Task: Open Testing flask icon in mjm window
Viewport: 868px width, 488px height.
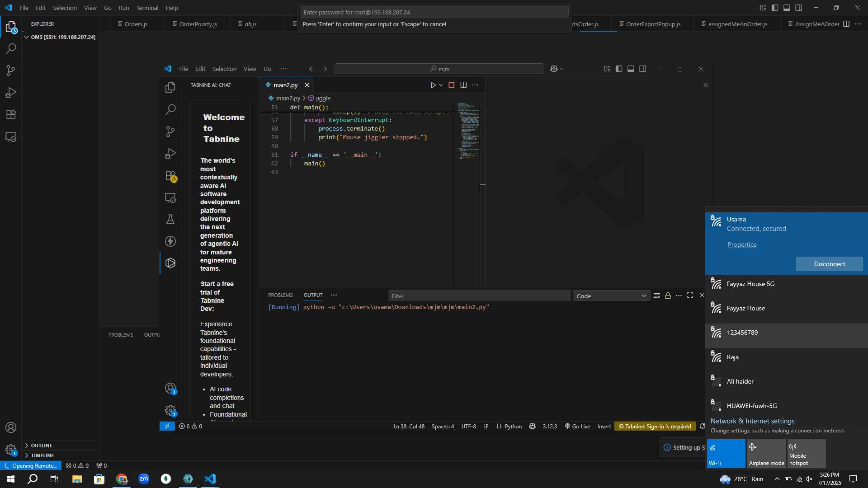Action: pos(170,219)
